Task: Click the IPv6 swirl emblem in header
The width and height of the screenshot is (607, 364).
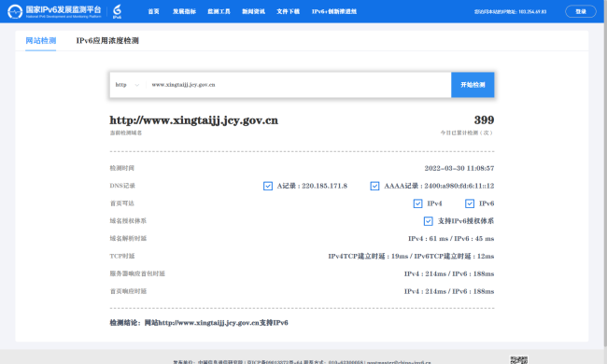Action: click(x=117, y=11)
